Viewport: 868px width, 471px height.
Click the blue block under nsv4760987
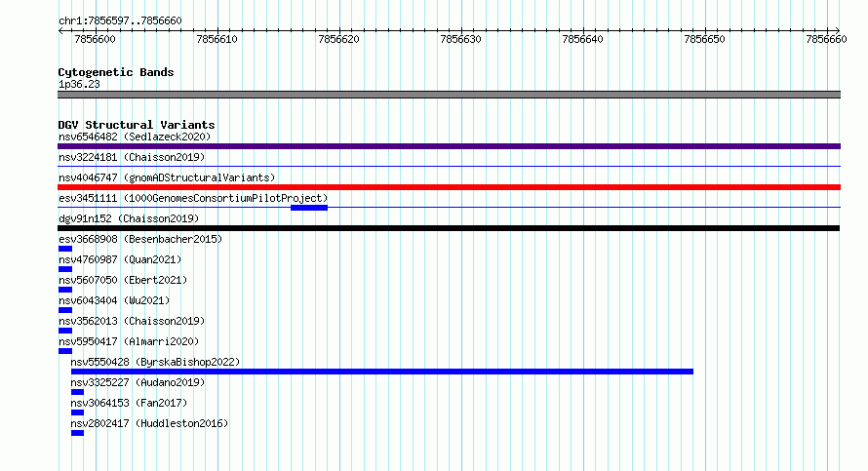pyautogui.click(x=64, y=269)
